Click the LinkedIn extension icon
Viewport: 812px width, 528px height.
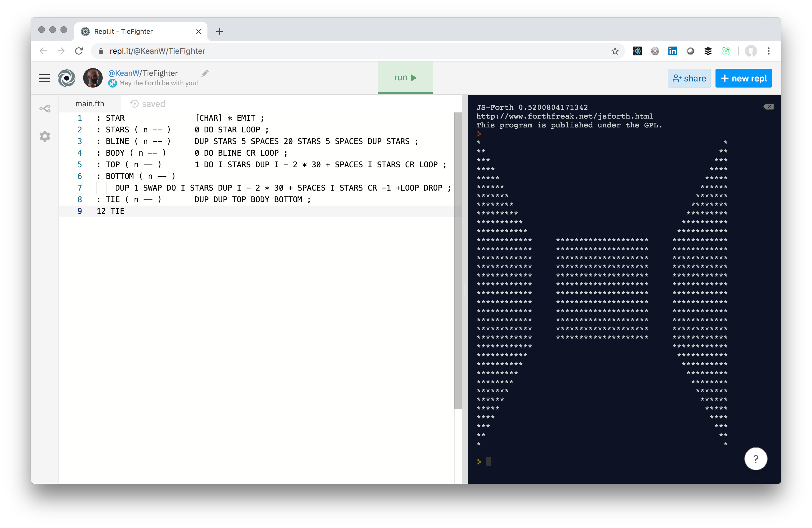[x=673, y=51]
